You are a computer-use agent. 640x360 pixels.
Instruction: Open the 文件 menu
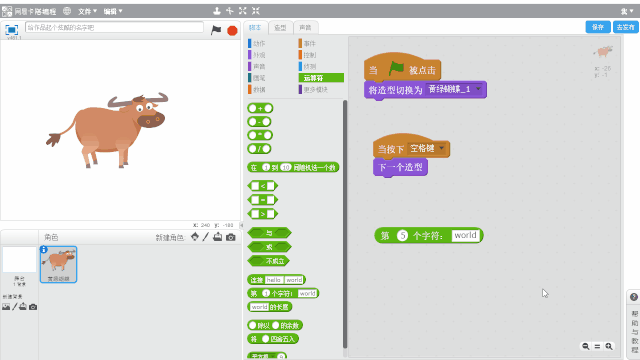(87, 11)
